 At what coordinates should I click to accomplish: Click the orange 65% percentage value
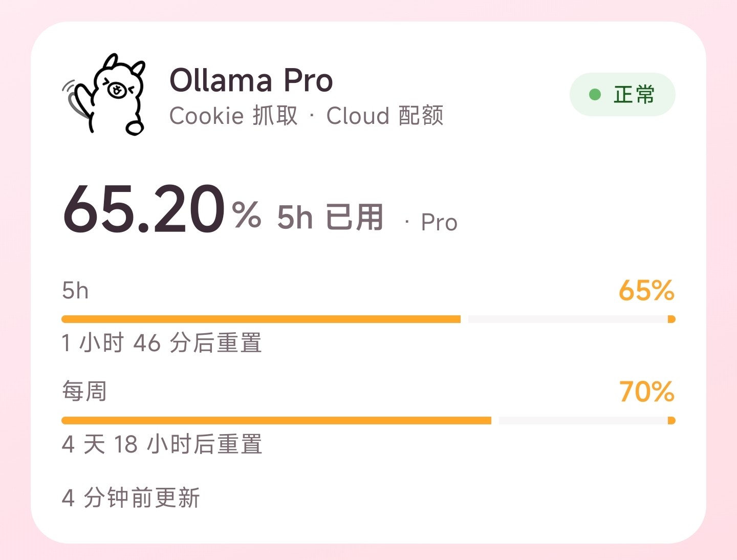(646, 291)
